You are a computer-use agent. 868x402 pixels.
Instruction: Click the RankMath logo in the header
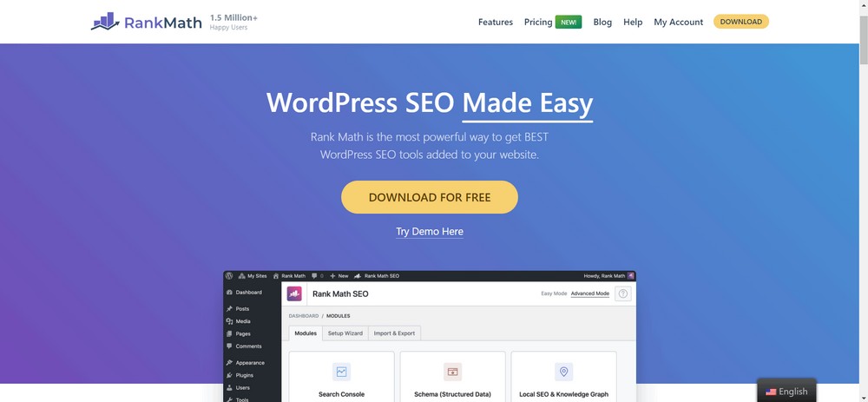(146, 22)
